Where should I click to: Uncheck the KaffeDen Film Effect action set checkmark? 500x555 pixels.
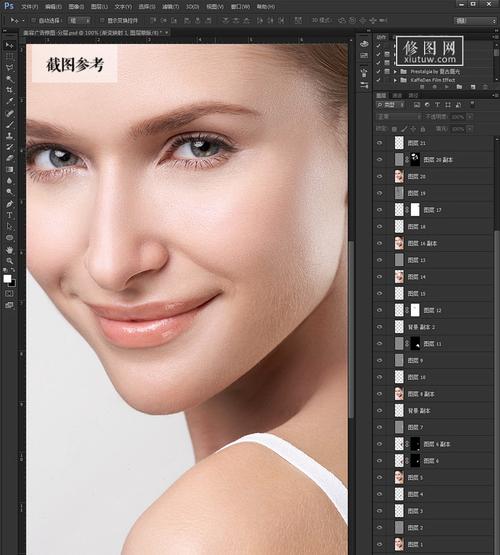coord(379,80)
